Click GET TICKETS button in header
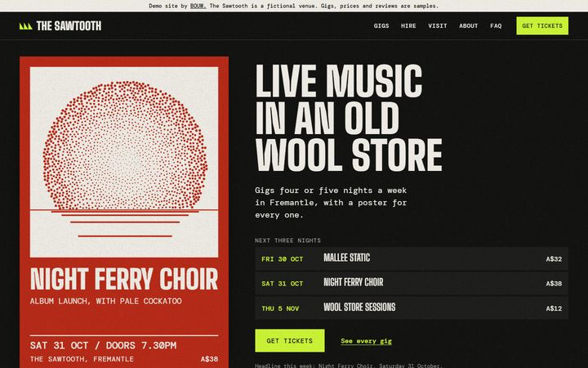This screenshot has width=588, height=368. click(542, 26)
